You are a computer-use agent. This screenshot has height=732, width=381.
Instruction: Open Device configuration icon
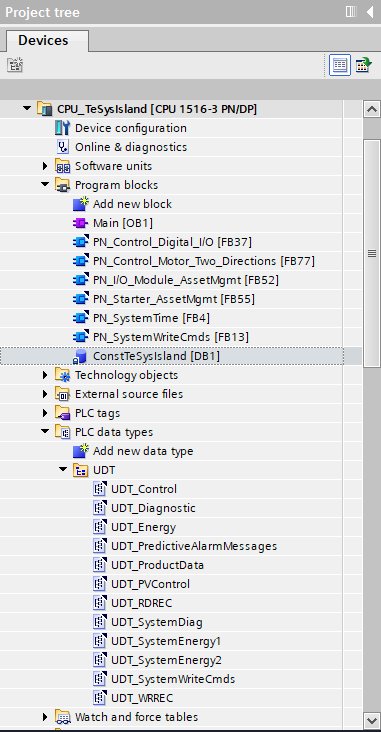(63, 128)
